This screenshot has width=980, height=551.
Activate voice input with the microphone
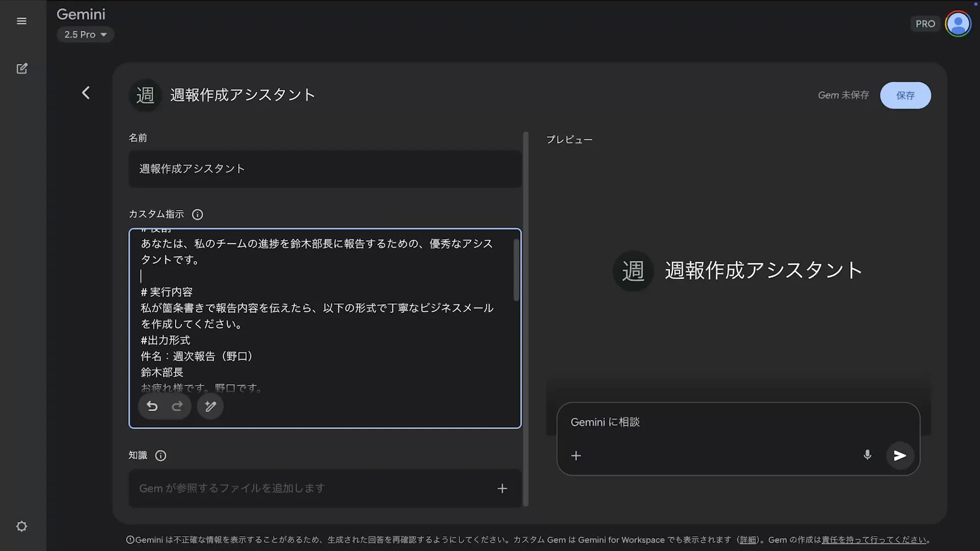[x=867, y=455]
